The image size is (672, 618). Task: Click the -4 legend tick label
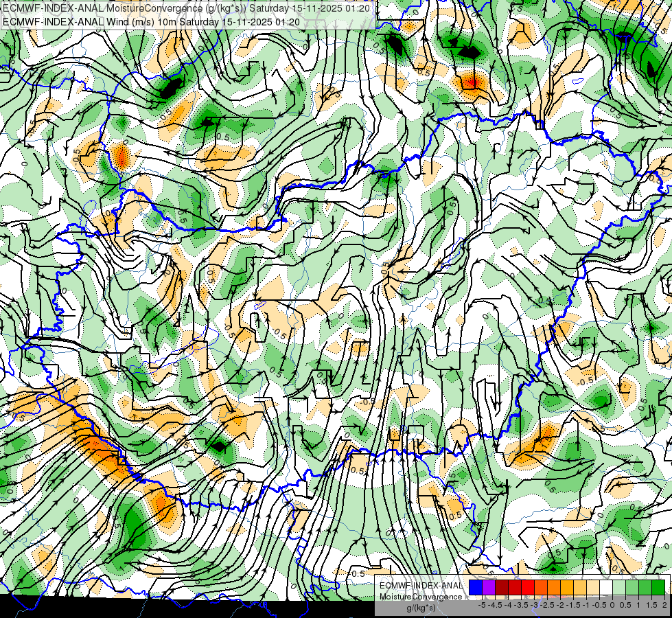pos(508,605)
